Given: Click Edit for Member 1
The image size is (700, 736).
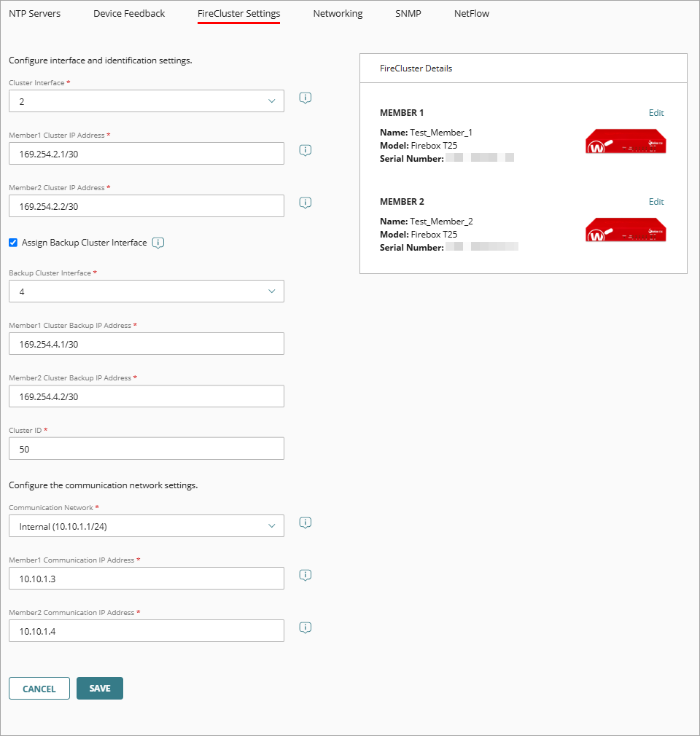Looking at the screenshot, I should click(656, 112).
